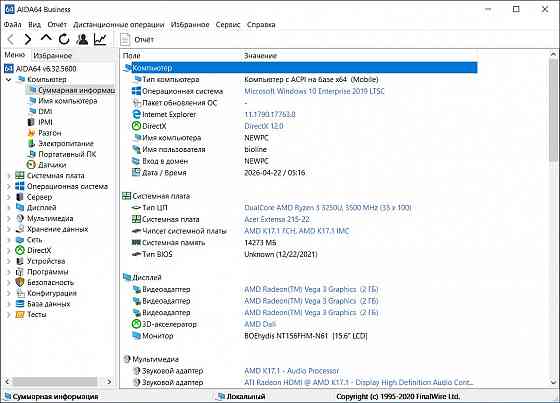
Task: Click the horizontal scrollbar thumb in tree panel
Action: (55, 382)
